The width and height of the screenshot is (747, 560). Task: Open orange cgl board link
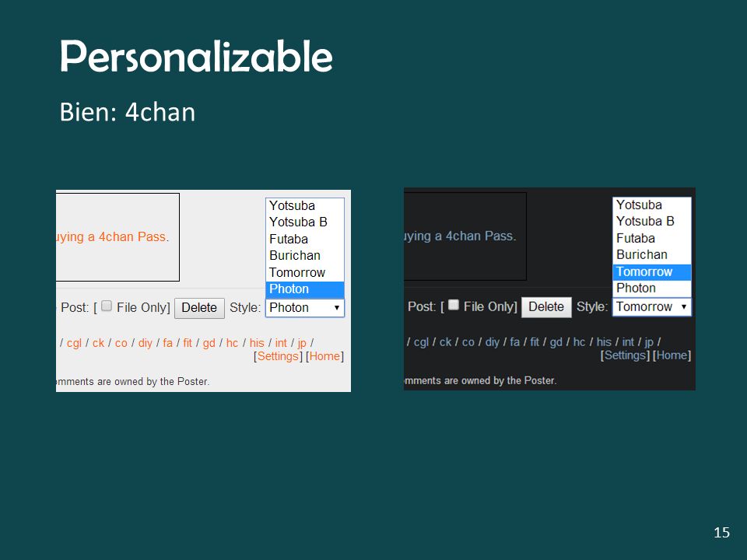[74, 343]
